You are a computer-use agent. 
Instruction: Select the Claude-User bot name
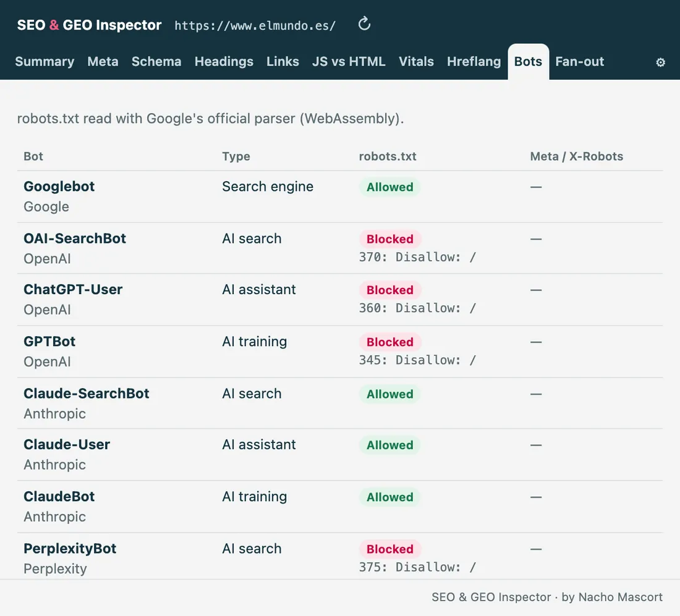pos(67,444)
